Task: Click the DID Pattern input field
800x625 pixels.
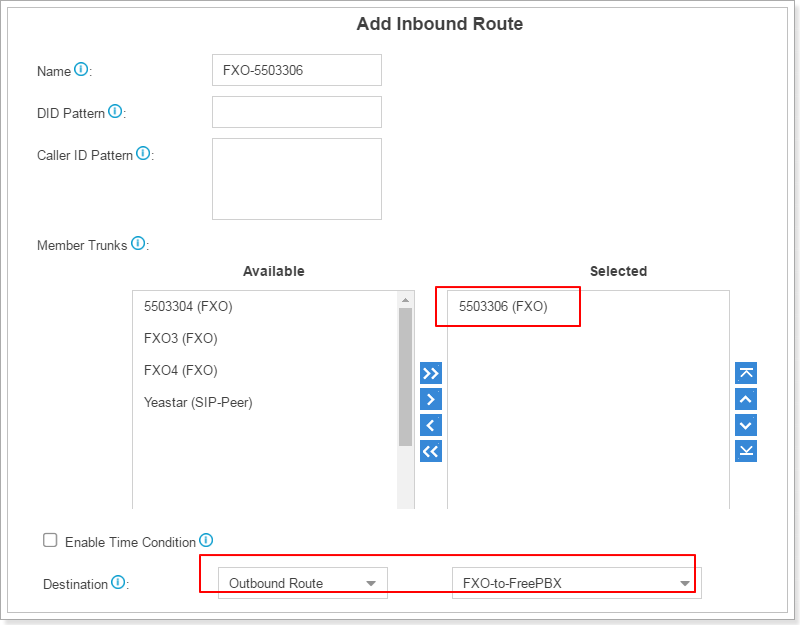Action: 296,112
